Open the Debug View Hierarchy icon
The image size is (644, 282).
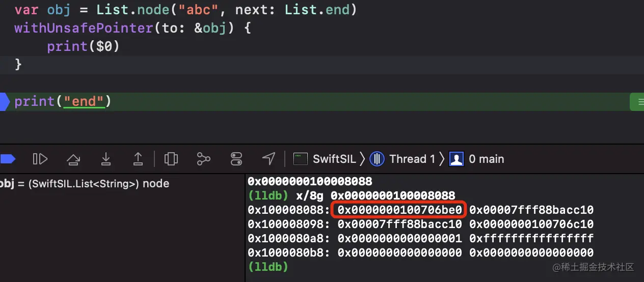171,159
